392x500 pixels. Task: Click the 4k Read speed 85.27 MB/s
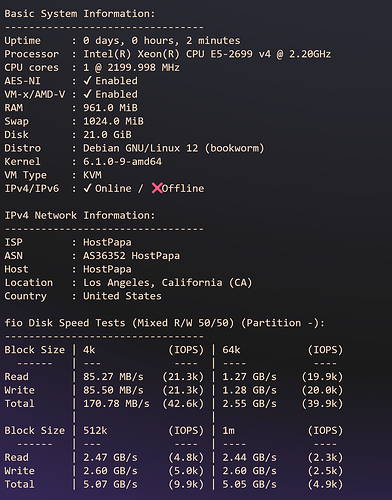(113, 377)
